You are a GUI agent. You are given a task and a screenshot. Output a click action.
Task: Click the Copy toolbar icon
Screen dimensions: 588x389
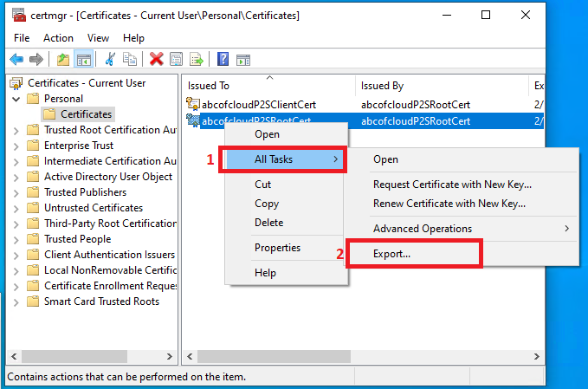130,59
